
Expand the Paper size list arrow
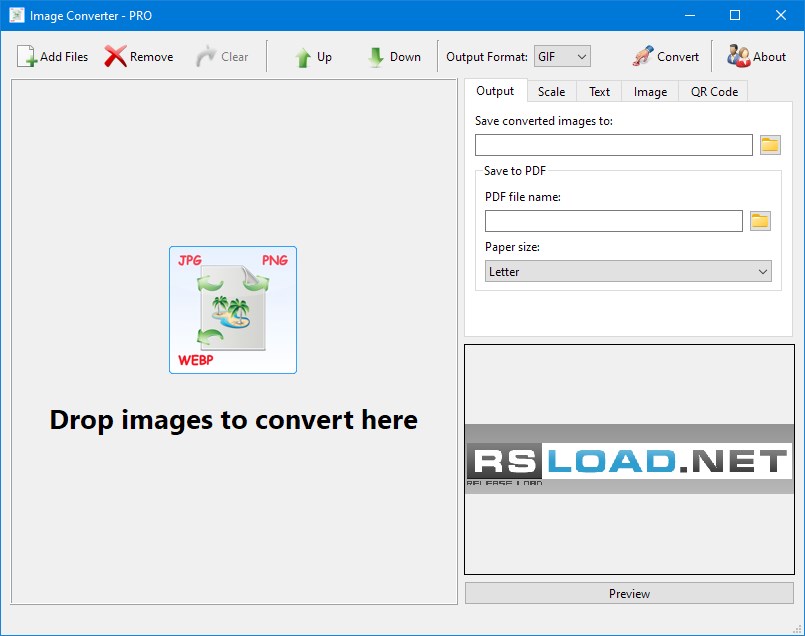763,271
